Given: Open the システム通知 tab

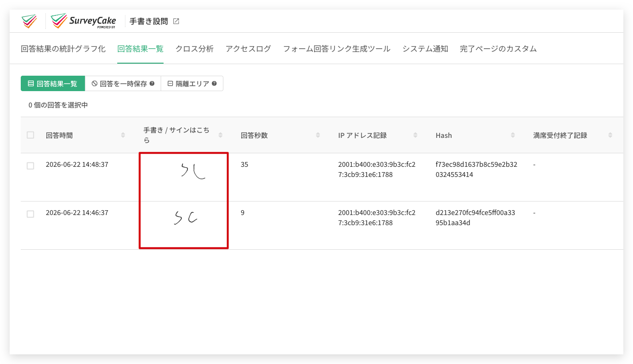Looking at the screenshot, I should pyautogui.click(x=426, y=49).
